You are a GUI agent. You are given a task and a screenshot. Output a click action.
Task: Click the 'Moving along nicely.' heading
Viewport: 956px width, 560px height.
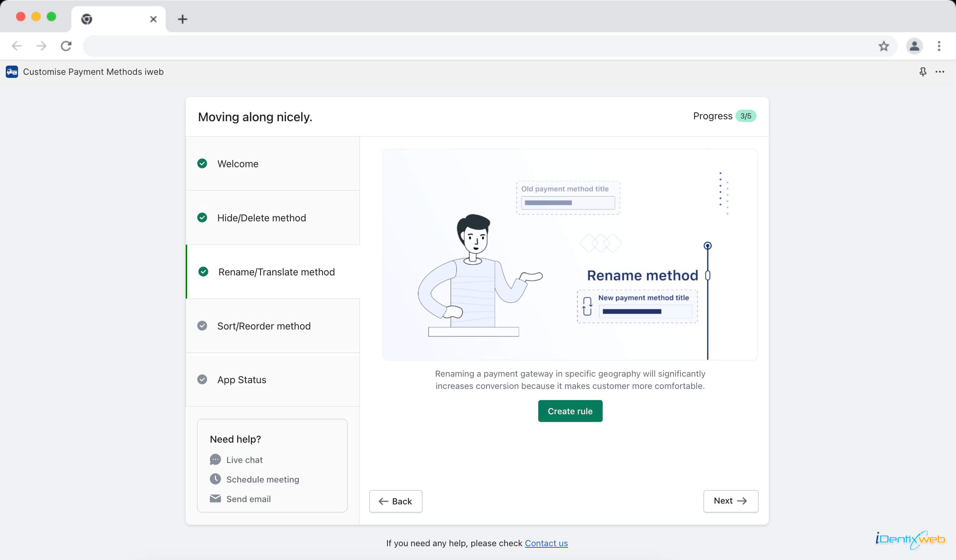point(255,117)
